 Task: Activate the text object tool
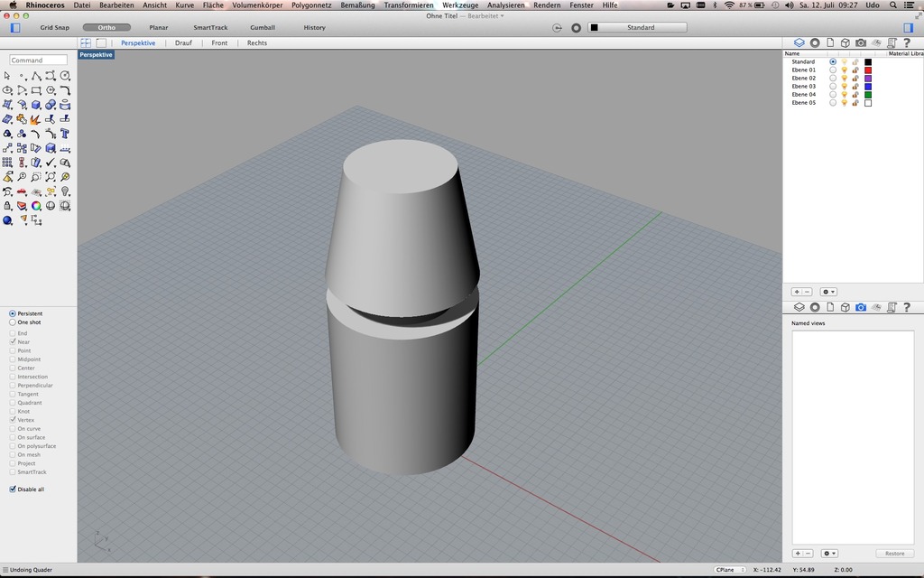pos(65,134)
